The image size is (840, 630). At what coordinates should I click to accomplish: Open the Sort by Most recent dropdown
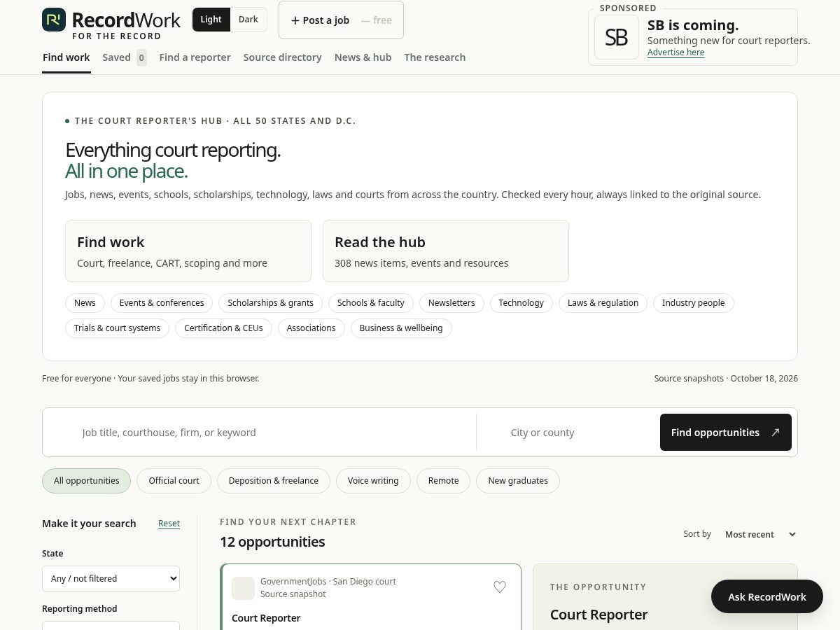(x=760, y=535)
